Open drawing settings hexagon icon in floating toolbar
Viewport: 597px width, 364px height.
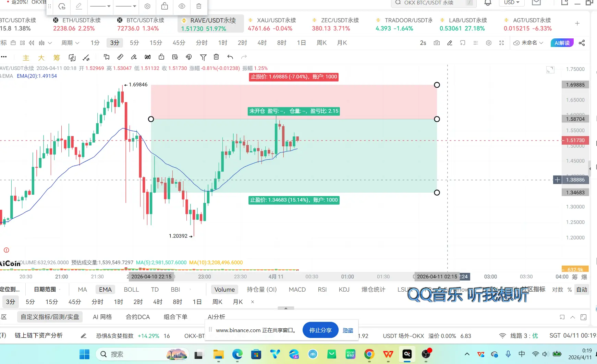click(x=147, y=6)
